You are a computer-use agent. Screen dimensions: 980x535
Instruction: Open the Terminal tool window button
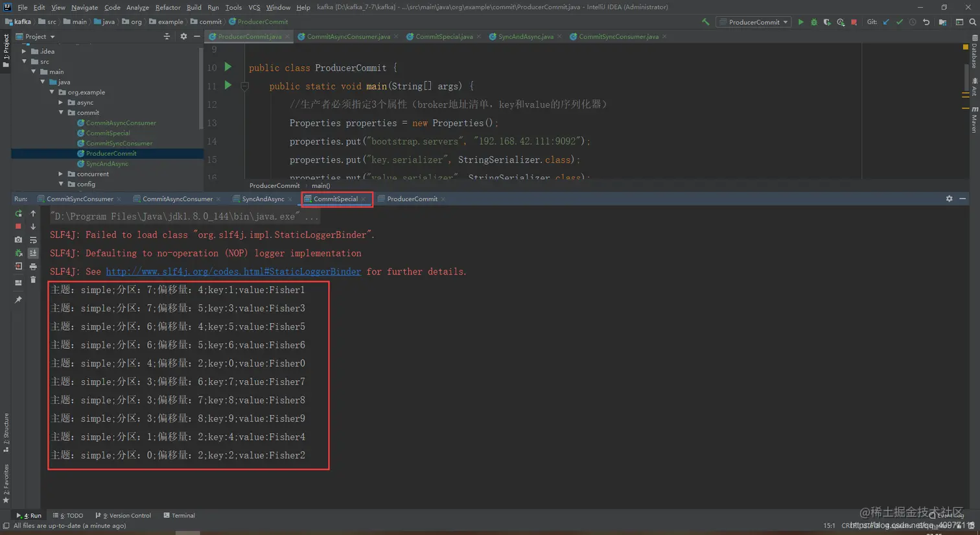pos(180,516)
